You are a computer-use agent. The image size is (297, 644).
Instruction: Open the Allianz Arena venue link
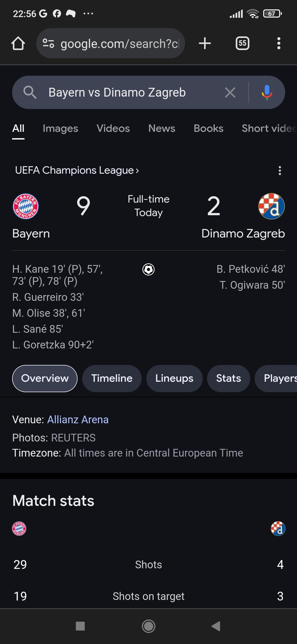[78, 420]
